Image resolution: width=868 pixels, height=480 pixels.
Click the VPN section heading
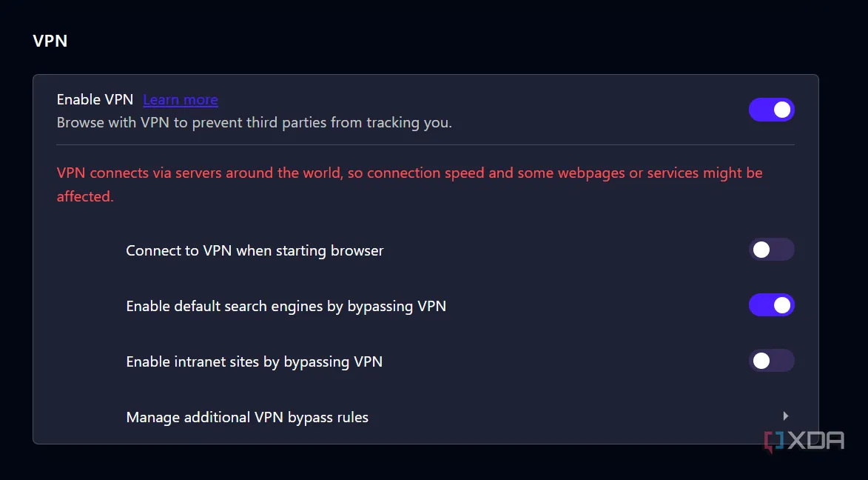click(x=50, y=41)
